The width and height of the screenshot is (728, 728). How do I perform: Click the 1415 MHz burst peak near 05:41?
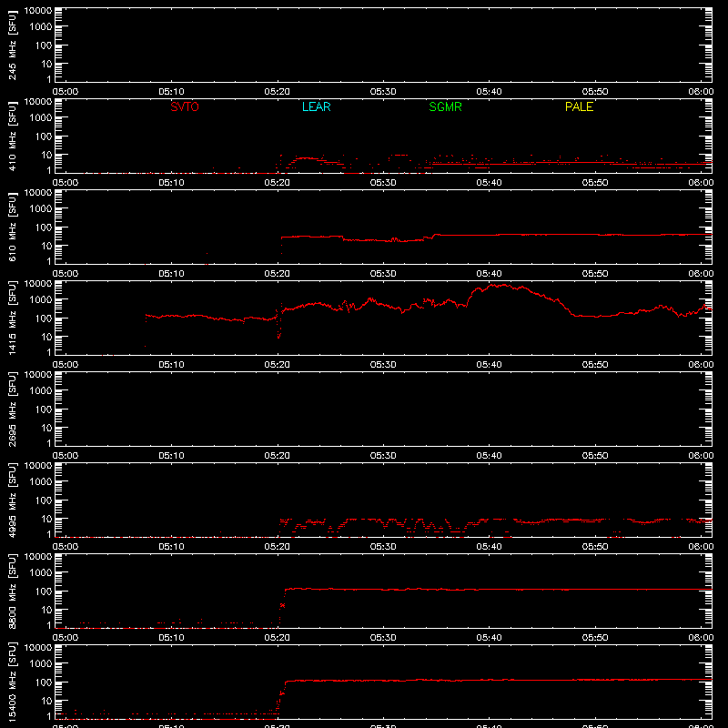click(x=499, y=286)
